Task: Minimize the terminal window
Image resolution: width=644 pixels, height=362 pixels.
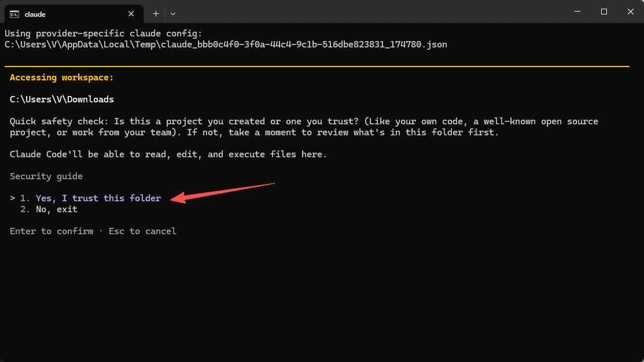Action: [577, 12]
